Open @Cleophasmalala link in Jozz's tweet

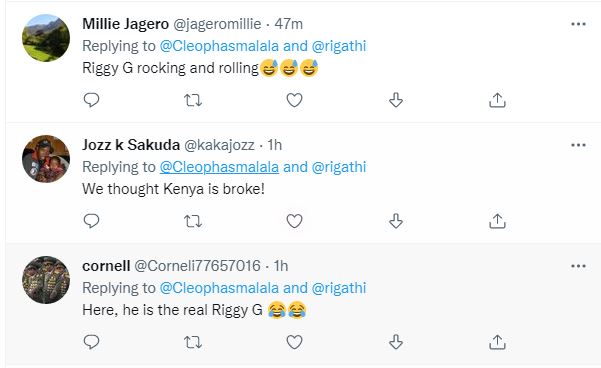pyautogui.click(x=219, y=167)
